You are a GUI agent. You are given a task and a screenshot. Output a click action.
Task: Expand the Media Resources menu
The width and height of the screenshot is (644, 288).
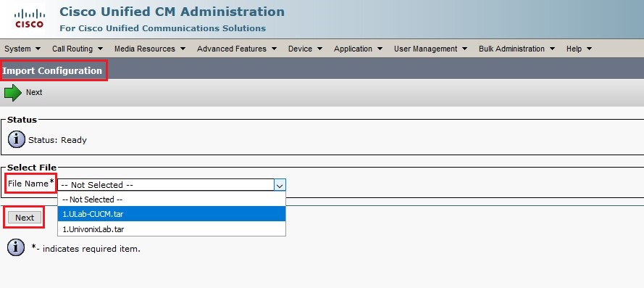tap(150, 49)
